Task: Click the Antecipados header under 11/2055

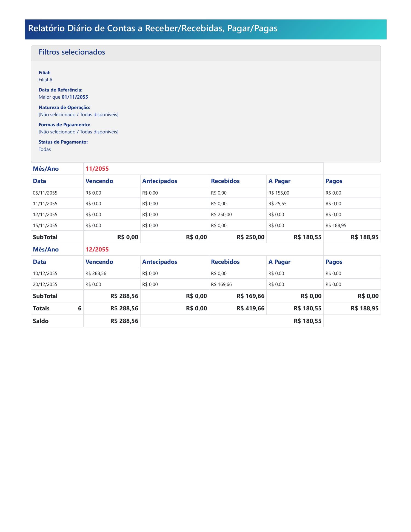Action: [159, 181]
